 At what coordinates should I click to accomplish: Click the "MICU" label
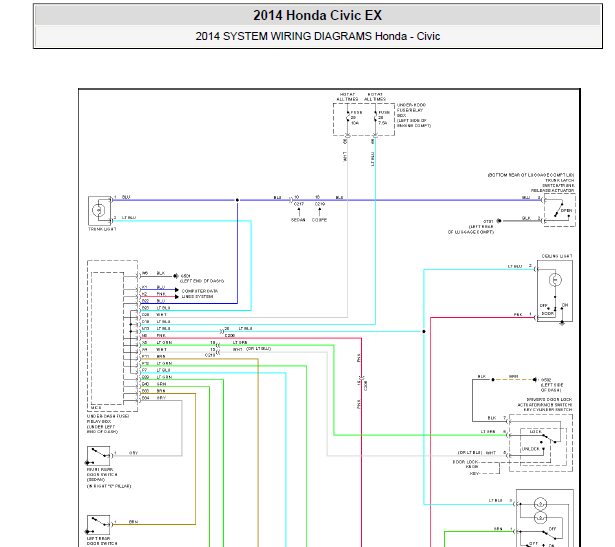coord(96,408)
